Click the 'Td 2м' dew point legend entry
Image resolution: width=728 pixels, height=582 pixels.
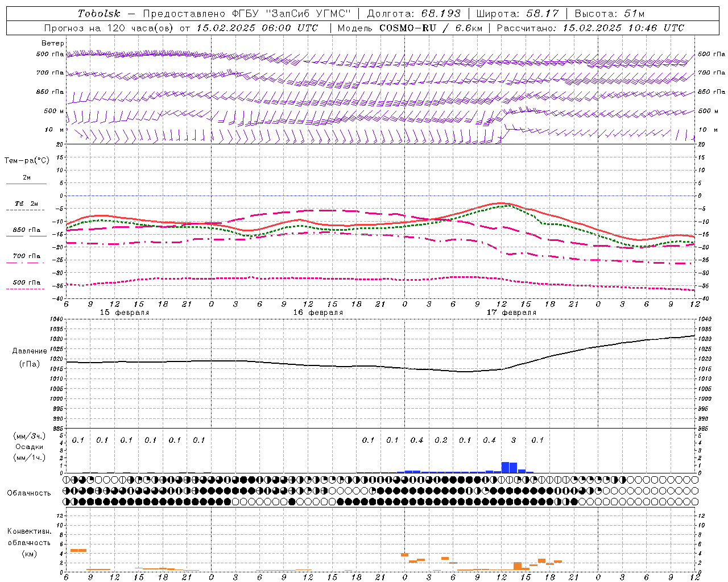[27, 203]
